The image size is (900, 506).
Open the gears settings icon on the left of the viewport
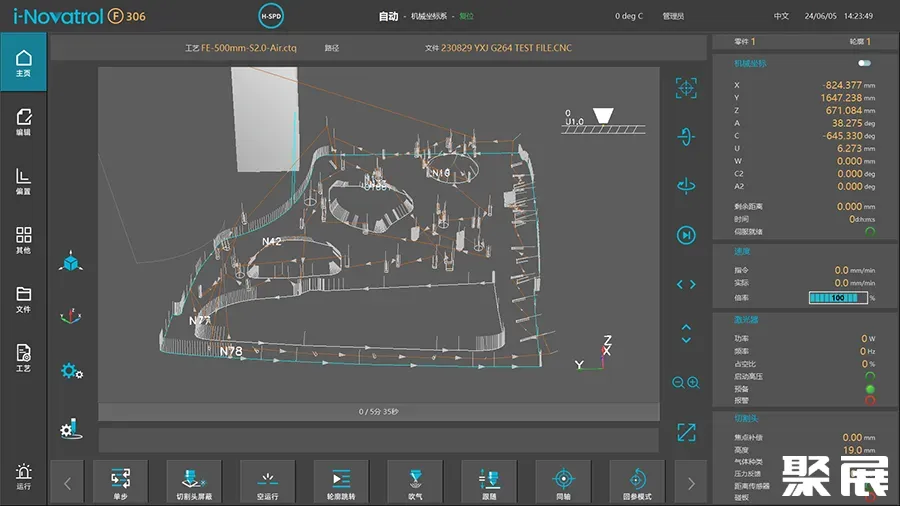[70, 371]
